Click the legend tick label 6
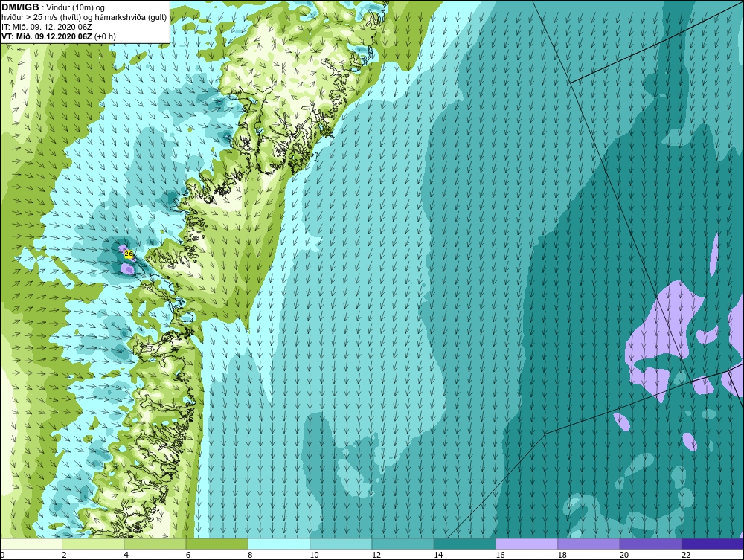 (188, 555)
